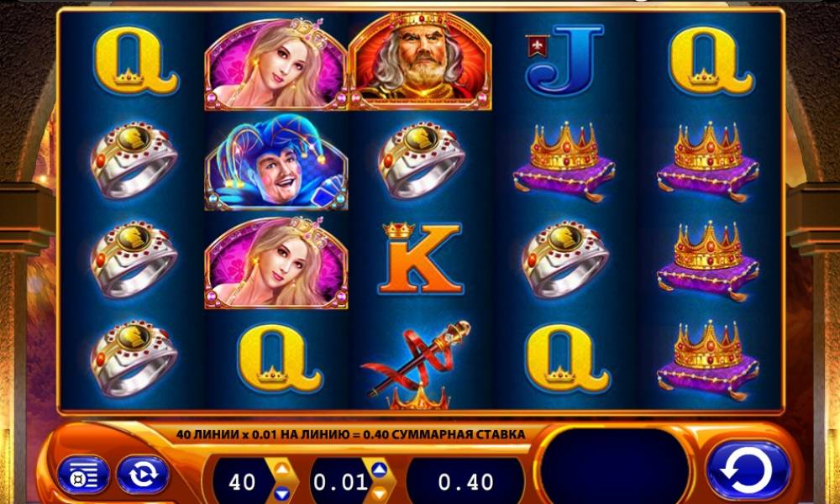
Task: Click the blue J card symbol
Action: tap(564, 60)
